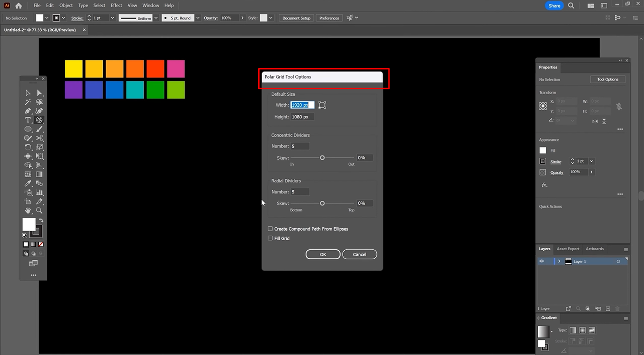Choose the Ellipse tool
This screenshot has width=644, height=355.
[x=28, y=129]
